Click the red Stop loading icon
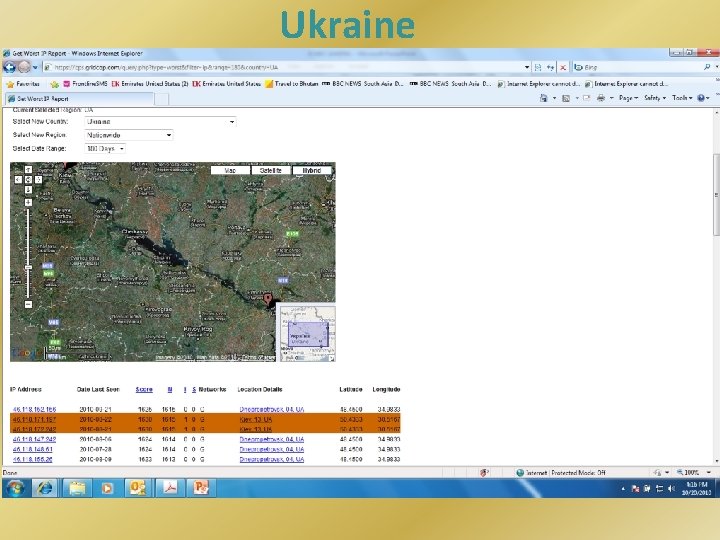This screenshot has height=540, width=720. coord(562,68)
